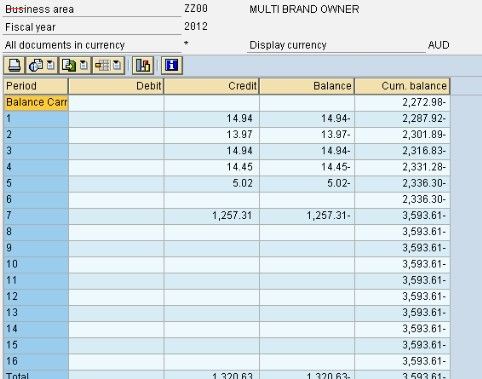Select the Balance Carr row label

pos(36,103)
